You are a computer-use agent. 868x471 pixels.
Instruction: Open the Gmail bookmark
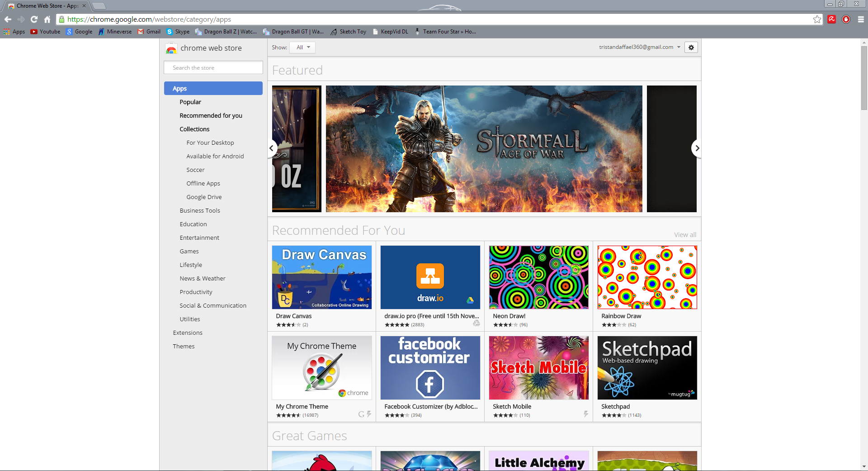[x=149, y=32]
